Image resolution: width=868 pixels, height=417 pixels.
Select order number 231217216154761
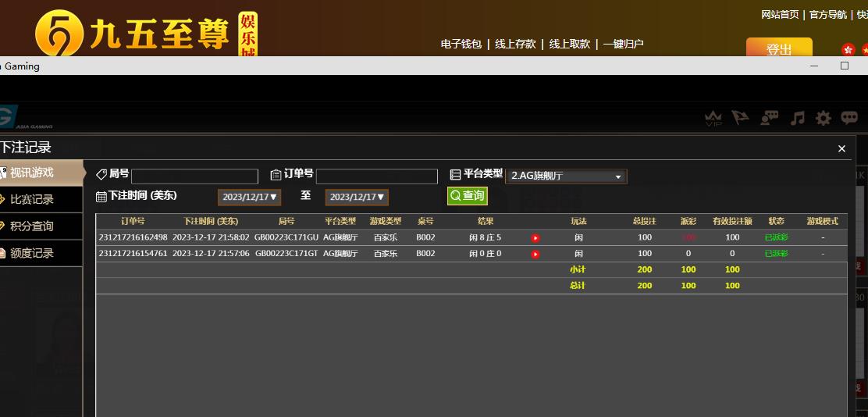tap(133, 254)
